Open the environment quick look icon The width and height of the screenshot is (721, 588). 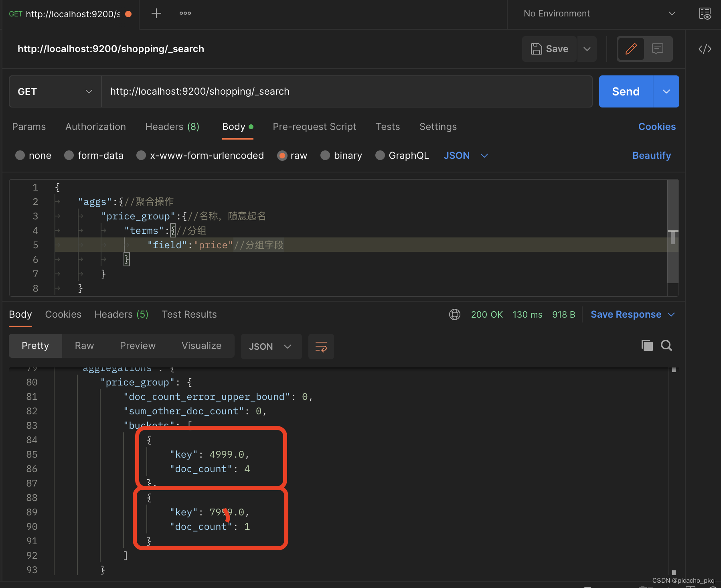705,14
